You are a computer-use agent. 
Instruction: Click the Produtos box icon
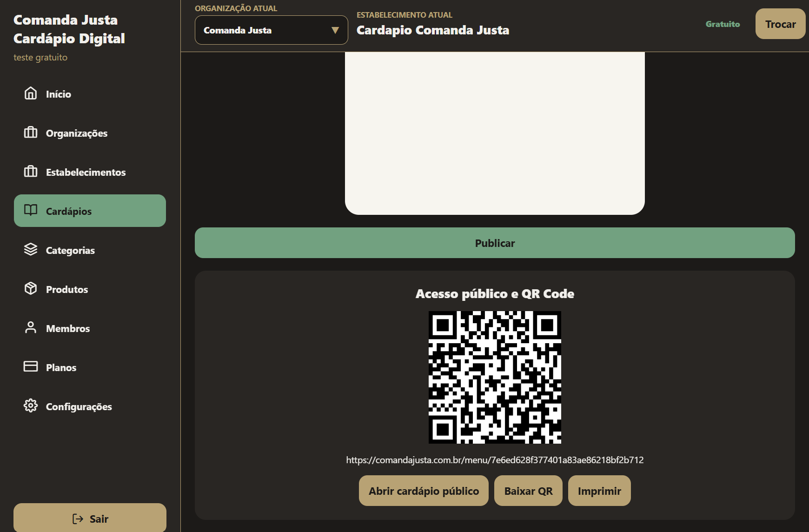point(31,289)
